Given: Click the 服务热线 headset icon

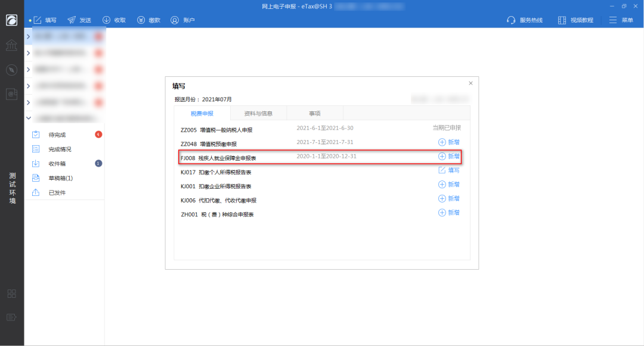Looking at the screenshot, I should tap(511, 20).
